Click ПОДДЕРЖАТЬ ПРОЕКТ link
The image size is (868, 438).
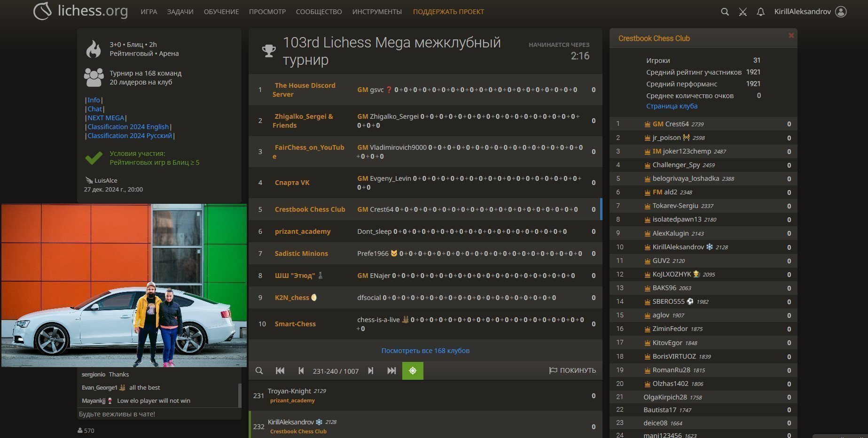point(448,12)
